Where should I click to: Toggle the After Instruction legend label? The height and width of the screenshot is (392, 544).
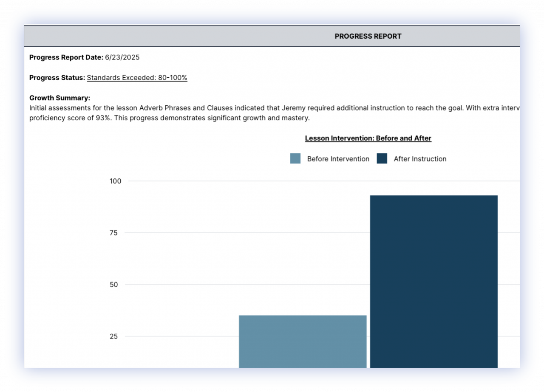(420, 159)
